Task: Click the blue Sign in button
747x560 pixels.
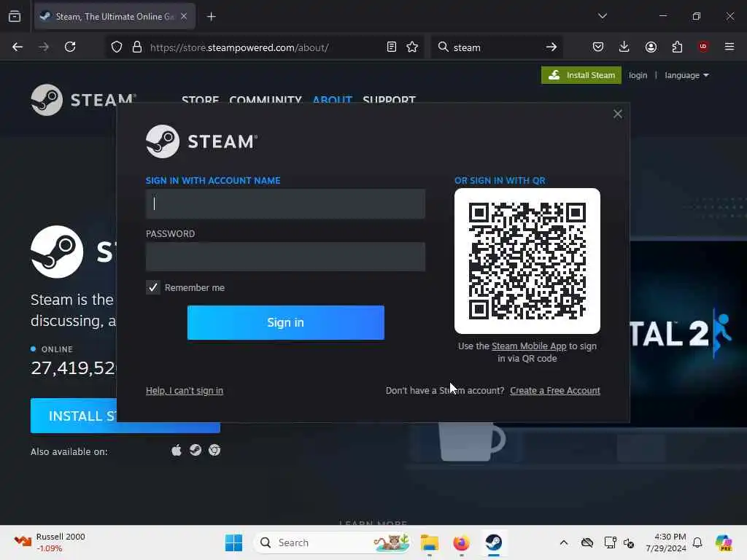Action: point(285,322)
